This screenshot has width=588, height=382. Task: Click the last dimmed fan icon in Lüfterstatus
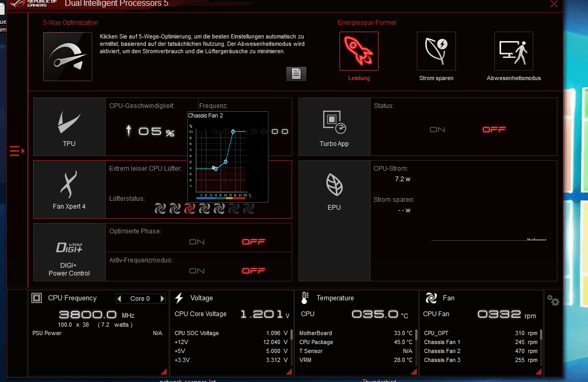point(248,208)
